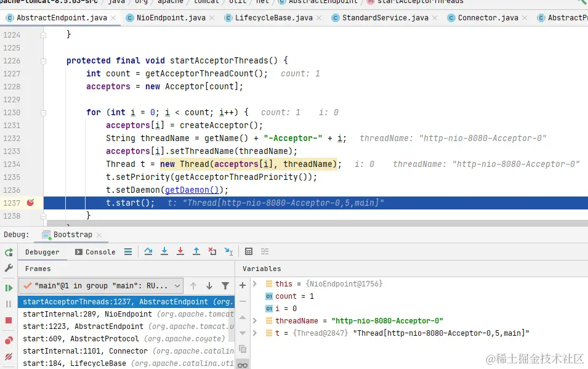
Task: Open frames filter funnel icon
Action: 225,286
